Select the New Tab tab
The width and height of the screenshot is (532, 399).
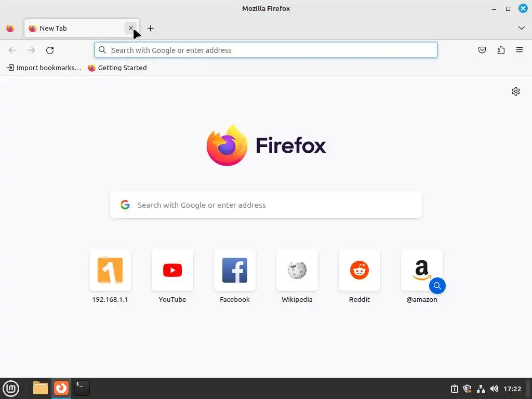[x=82, y=29]
